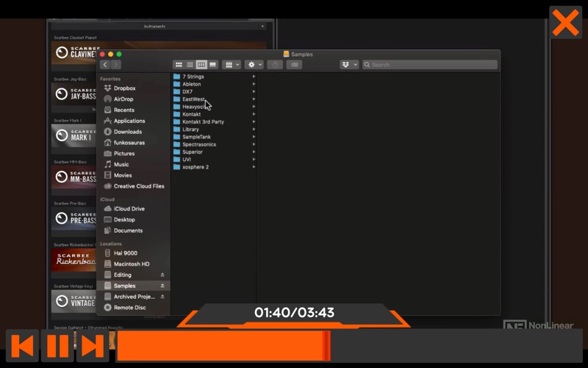
Task: Switch Finder to gallery view
Action: pos(212,65)
